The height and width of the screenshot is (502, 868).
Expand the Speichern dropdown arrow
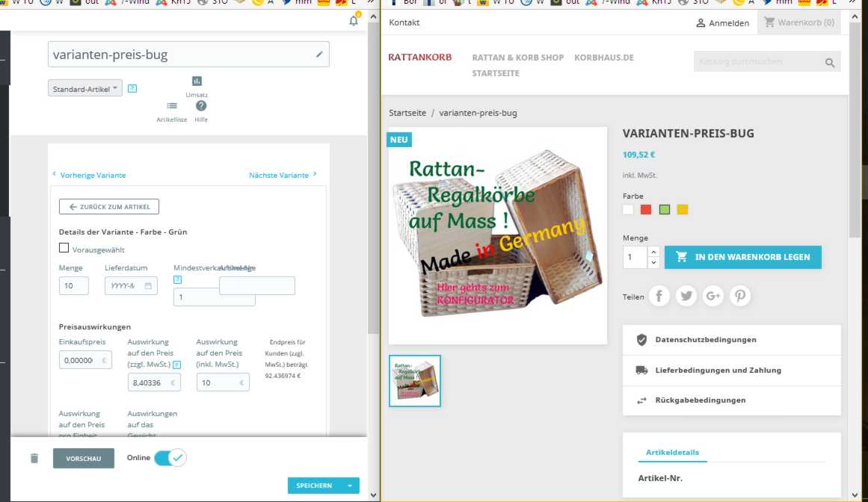click(350, 486)
